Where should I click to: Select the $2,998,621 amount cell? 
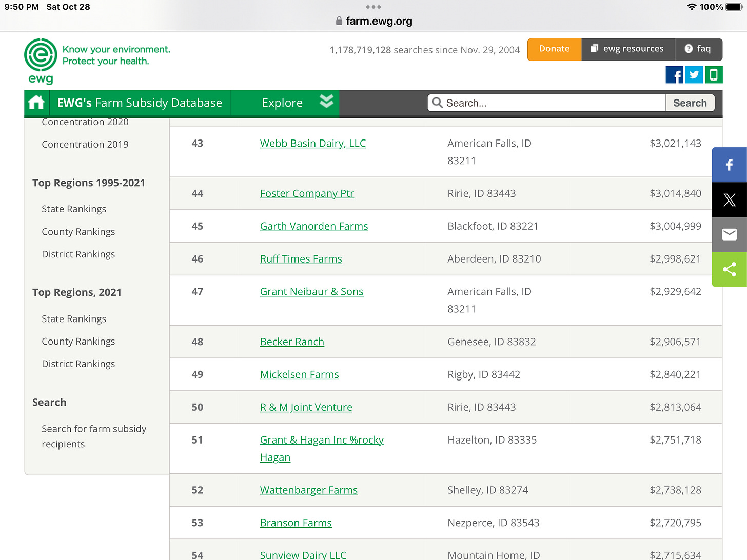[675, 259]
